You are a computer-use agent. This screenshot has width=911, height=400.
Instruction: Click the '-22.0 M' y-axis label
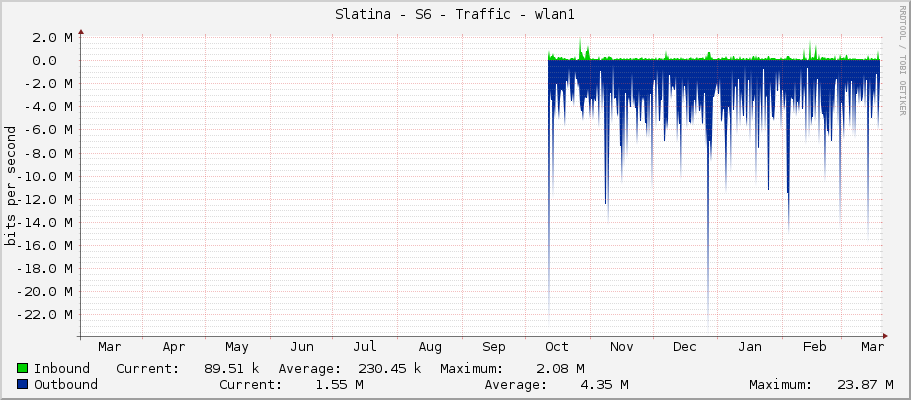point(44,315)
